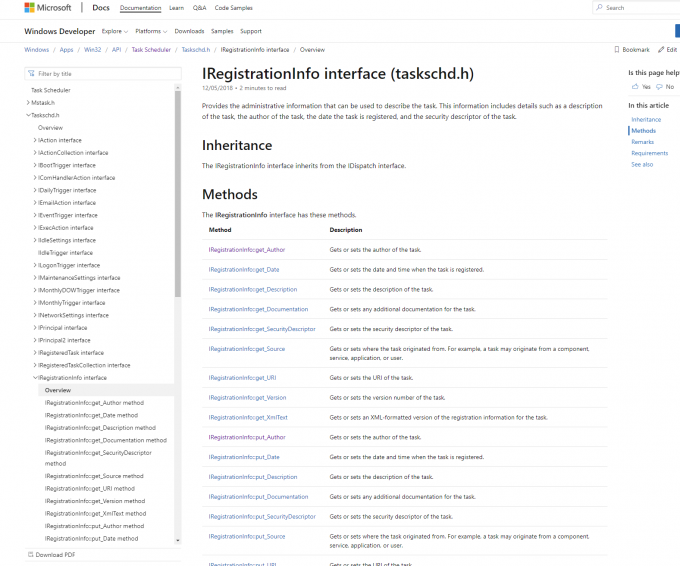
Task: Open the Support menu item
Action: click(251, 31)
